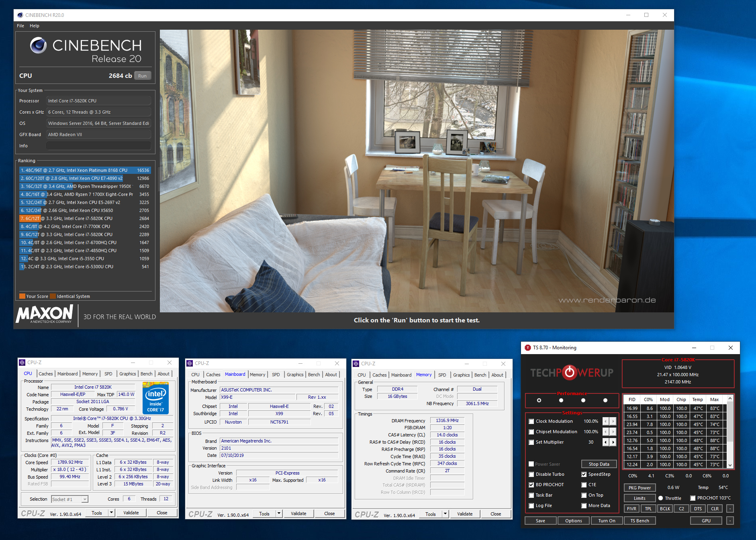The width and height of the screenshot is (756, 540).
Task: Click the TechPowerUp logo in ThrottleStop
Action: point(572,373)
